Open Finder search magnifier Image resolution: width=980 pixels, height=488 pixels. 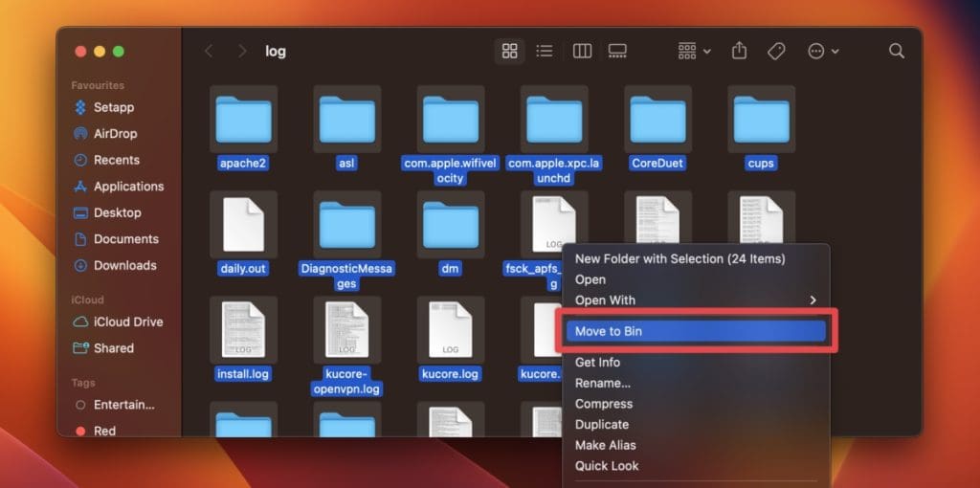896,51
